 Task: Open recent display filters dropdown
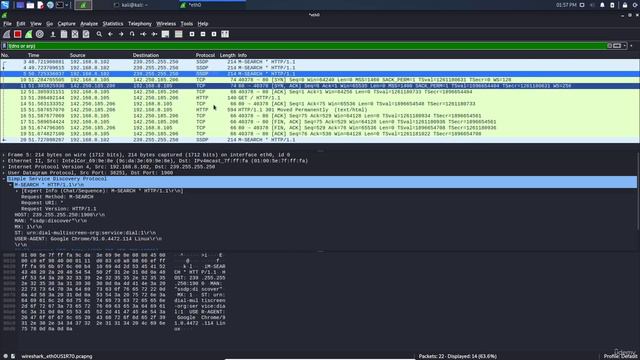(625, 46)
